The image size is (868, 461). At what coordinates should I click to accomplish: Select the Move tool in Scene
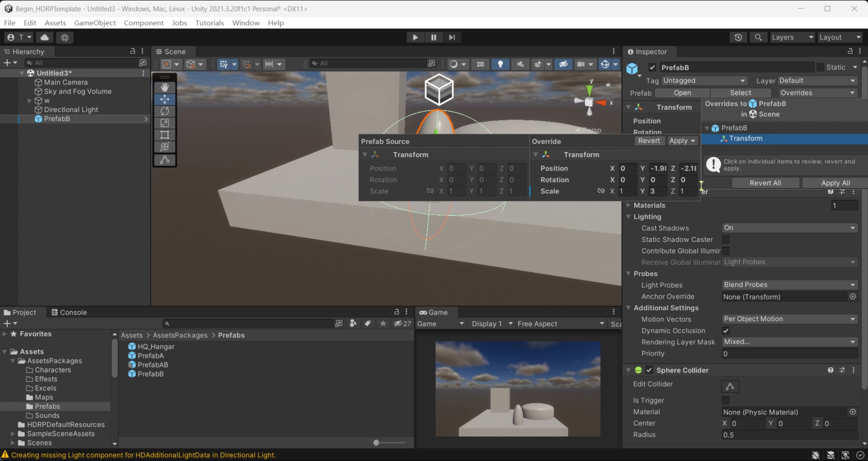165,99
